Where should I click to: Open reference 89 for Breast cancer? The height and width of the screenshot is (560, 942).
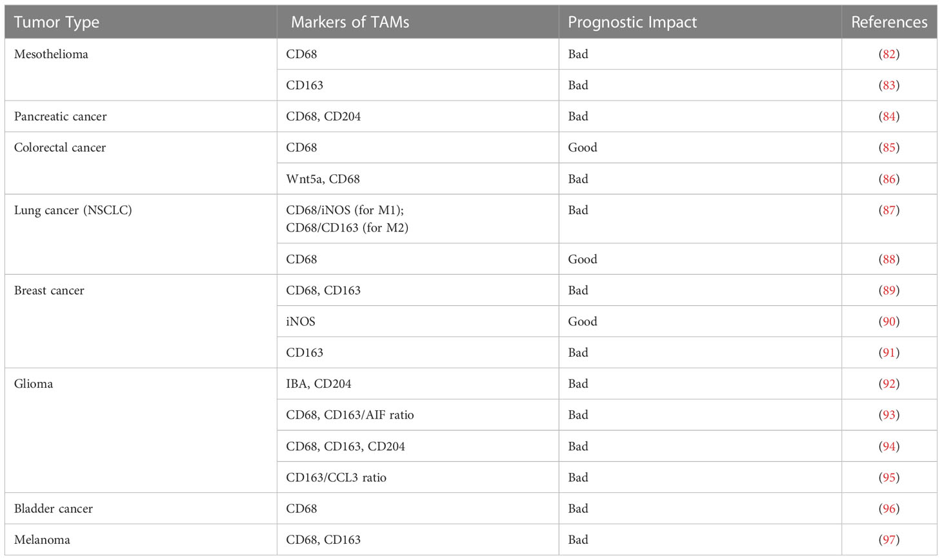889,290
